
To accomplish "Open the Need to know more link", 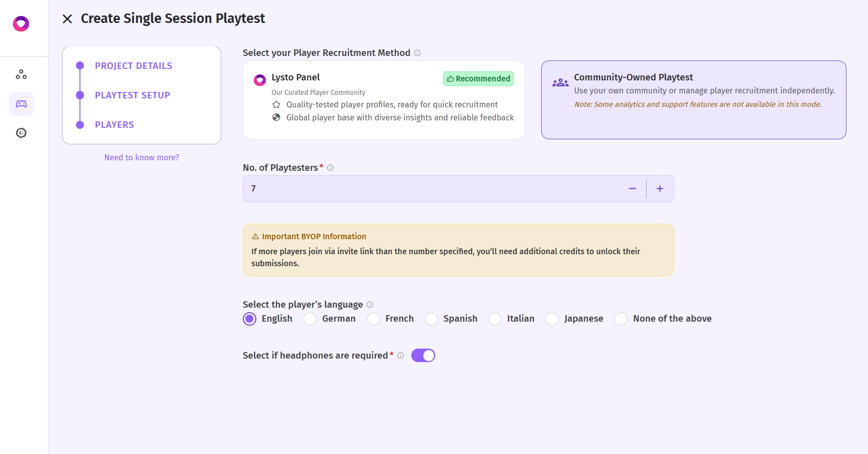I will point(141,157).
